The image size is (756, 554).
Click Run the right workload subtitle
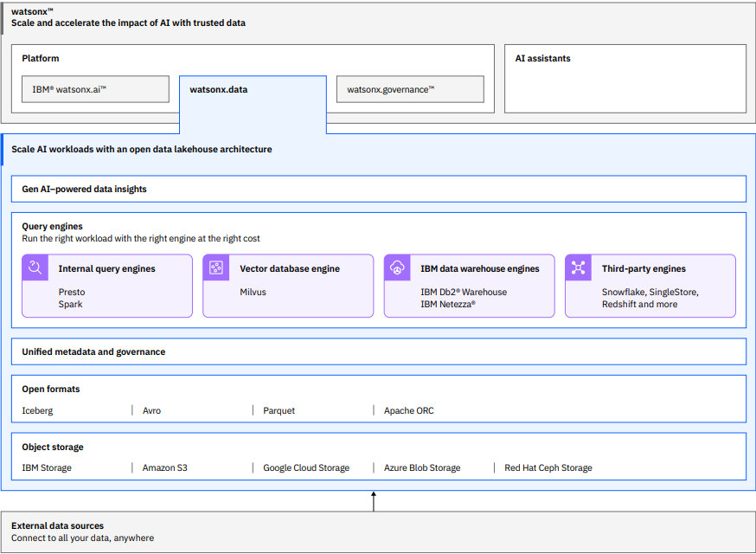click(141, 238)
